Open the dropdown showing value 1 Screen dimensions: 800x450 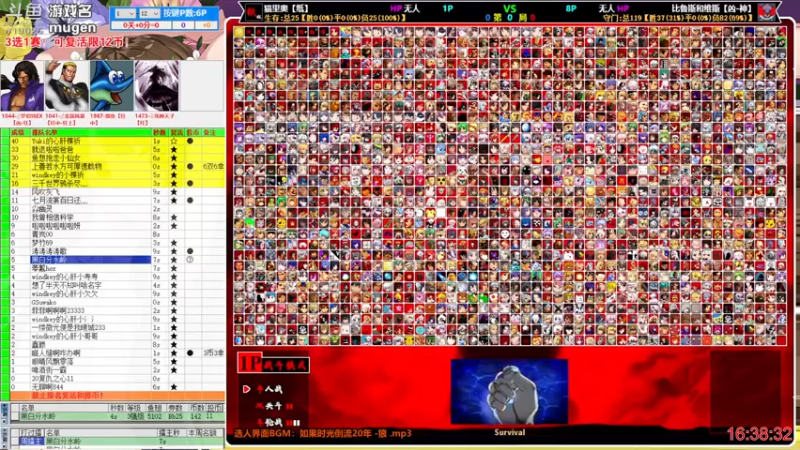125,13
